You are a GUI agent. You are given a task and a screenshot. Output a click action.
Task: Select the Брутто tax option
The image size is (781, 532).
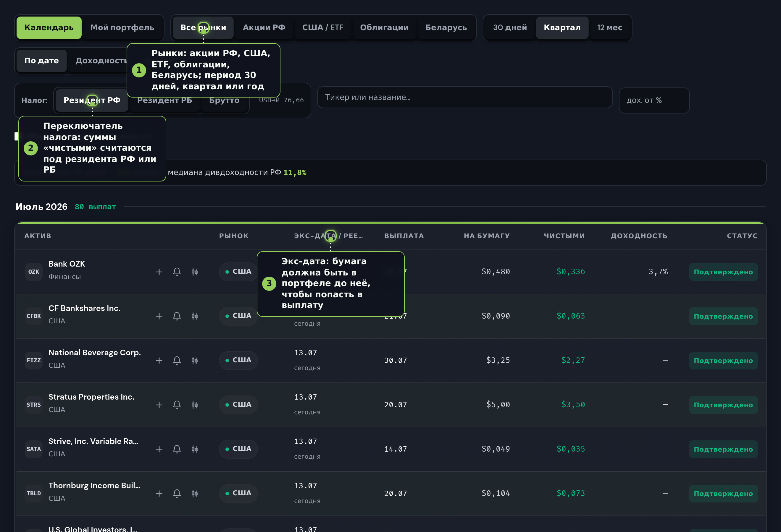click(224, 100)
